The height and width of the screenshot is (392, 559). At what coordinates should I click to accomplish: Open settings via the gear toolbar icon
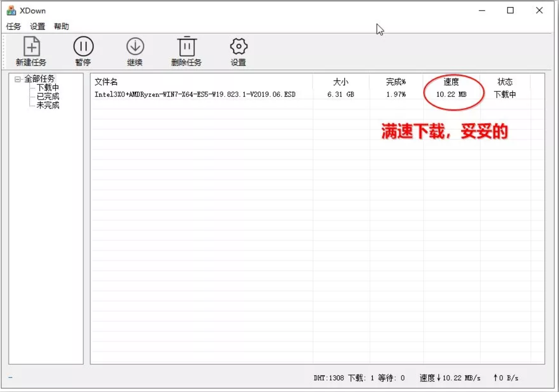tap(238, 51)
